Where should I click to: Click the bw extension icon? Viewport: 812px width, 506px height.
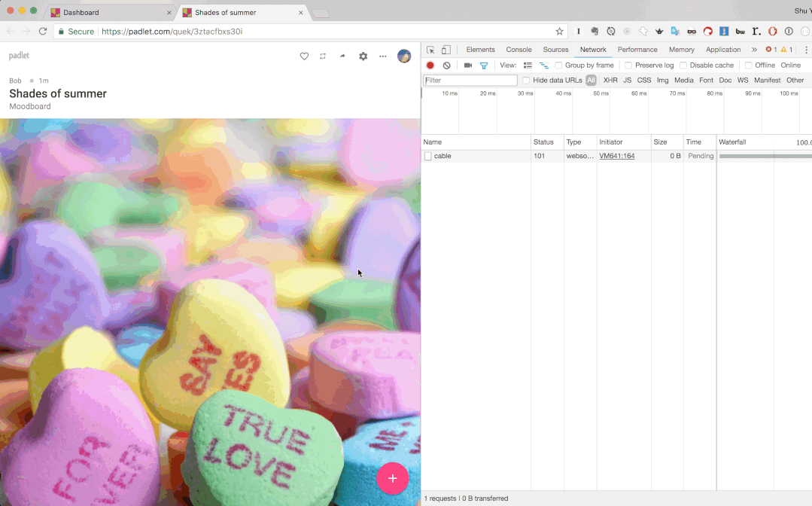[x=740, y=32]
